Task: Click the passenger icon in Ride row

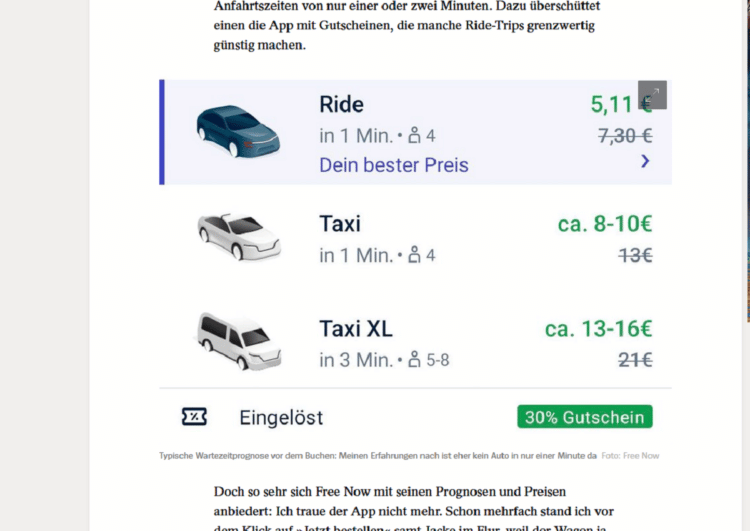Action: (x=416, y=136)
